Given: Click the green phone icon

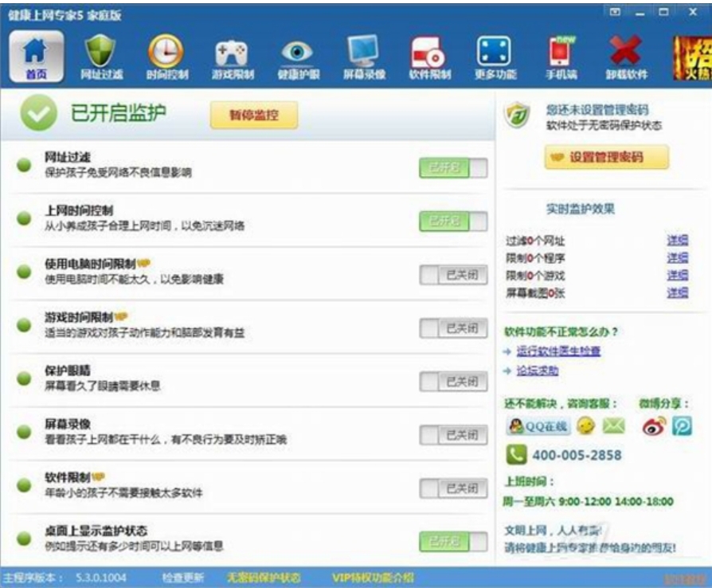Looking at the screenshot, I should pos(516,454).
